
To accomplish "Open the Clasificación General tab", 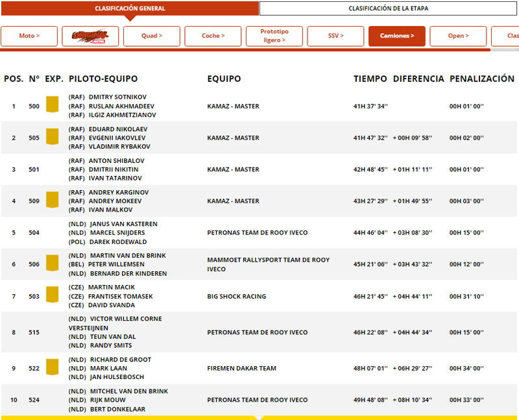I will 130,8.
